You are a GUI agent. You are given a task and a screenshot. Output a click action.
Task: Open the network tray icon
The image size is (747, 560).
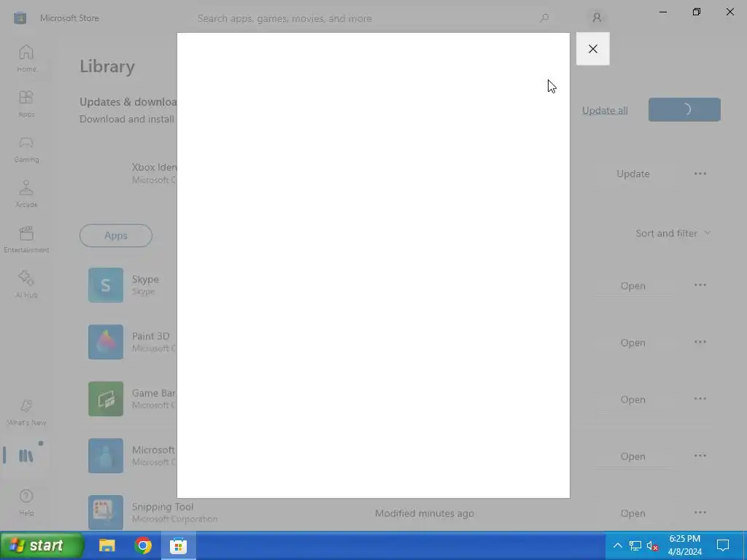(x=635, y=545)
